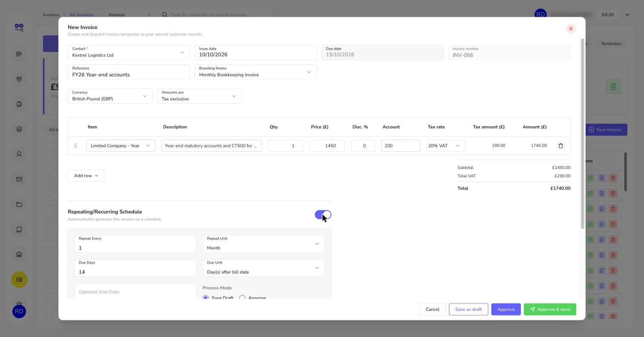Focus the Reference input field

(129, 72)
